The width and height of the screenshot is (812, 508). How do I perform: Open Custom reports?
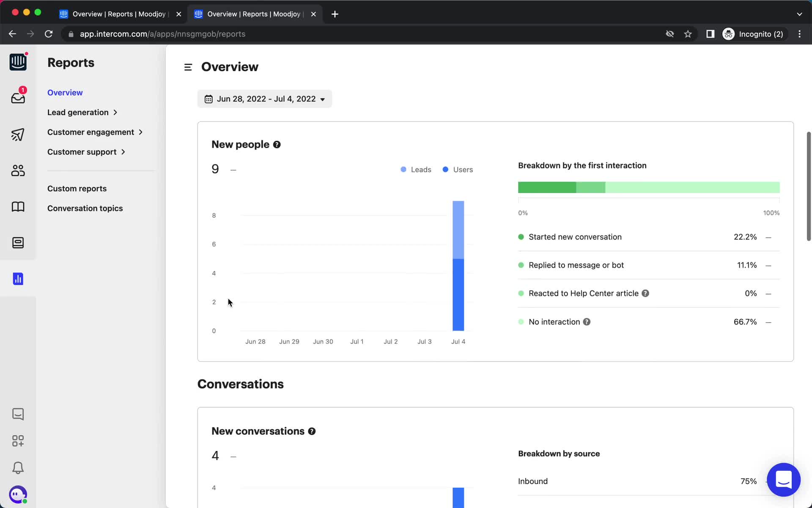77,188
